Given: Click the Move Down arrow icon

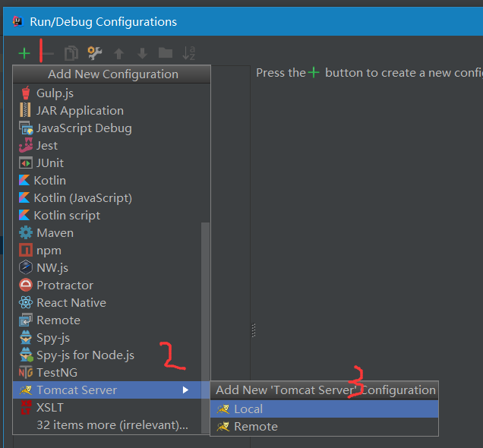Looking at the screenshot, I should [x=142, y=53].
